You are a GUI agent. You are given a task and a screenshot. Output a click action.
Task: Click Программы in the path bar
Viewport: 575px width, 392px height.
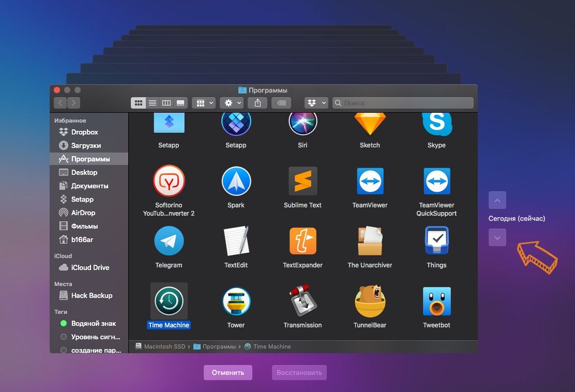click(x=215, y=346)
